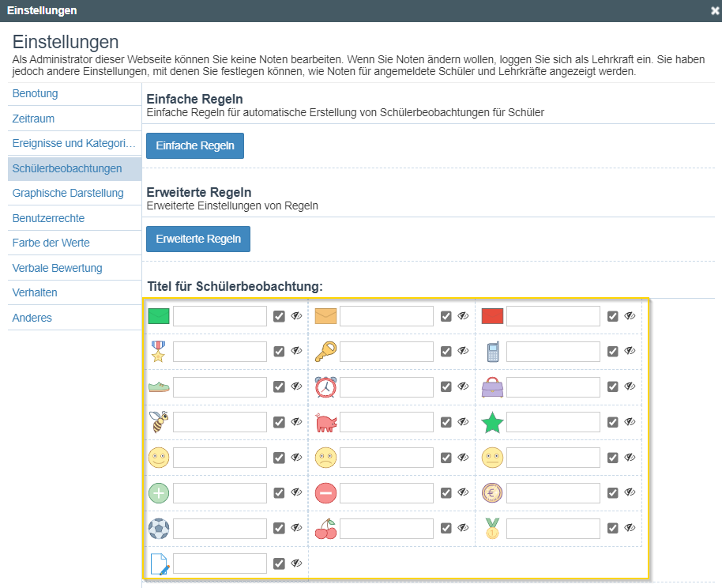Image resolution: width=722 pixels, height=588 pixels.
Task: Click title field beside orange envelope
Action: click(386, 316)
